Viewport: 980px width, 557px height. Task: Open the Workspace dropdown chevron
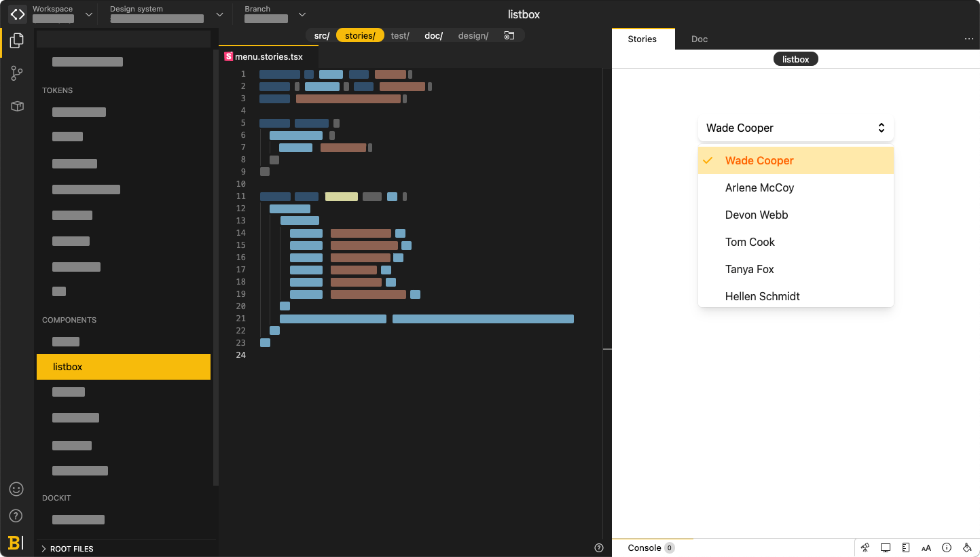pos(89,14)
